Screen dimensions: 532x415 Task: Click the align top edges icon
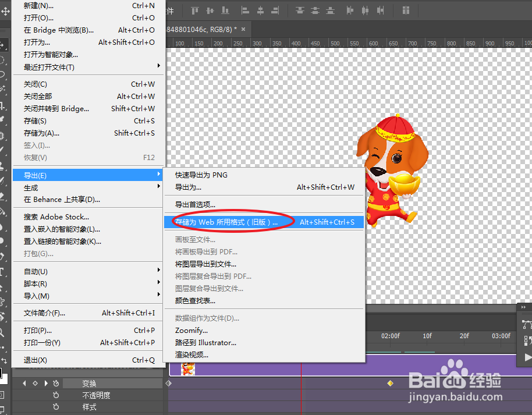click(195, 10)
